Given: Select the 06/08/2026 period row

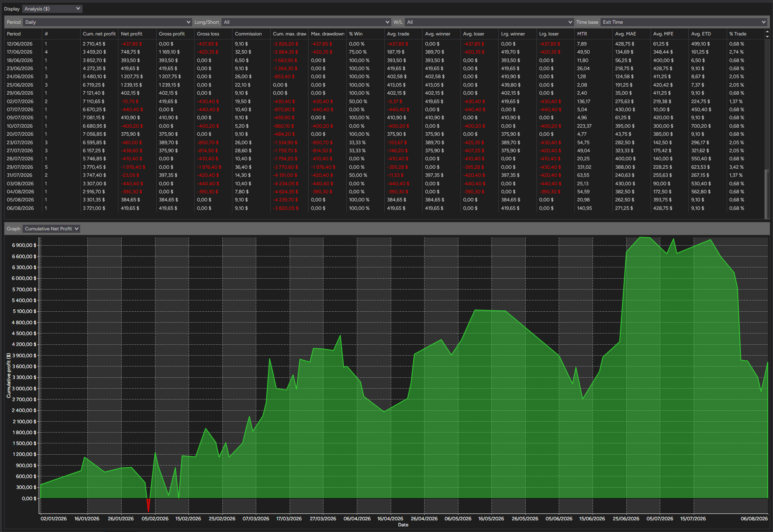Looking at the screenshot, I should tap(384, 208).
